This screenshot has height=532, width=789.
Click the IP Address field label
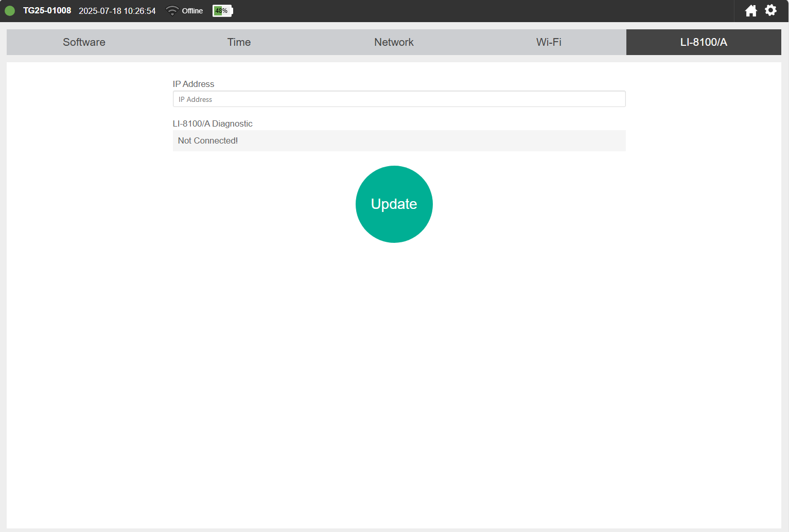(x=193, y=84)
